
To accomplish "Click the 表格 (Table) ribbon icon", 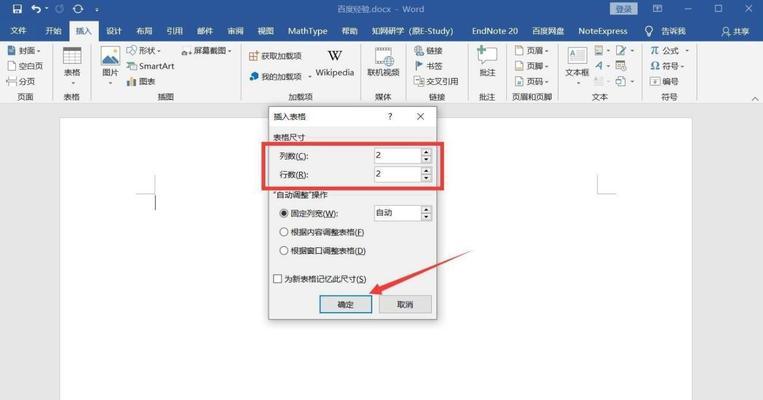I will point(72,62).
